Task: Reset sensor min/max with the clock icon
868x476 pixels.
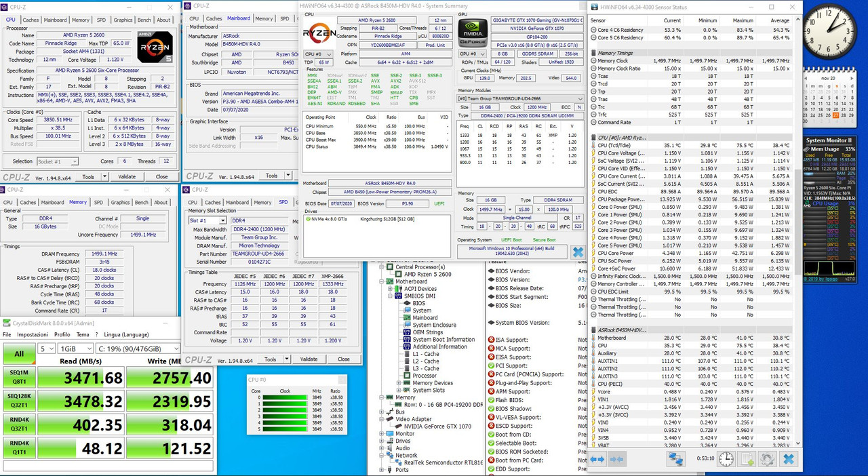Action: point(726,459)
